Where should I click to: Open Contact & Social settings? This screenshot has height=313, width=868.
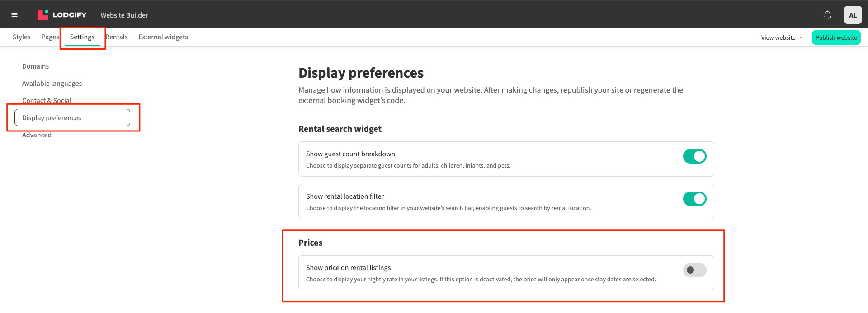(47, 100)
